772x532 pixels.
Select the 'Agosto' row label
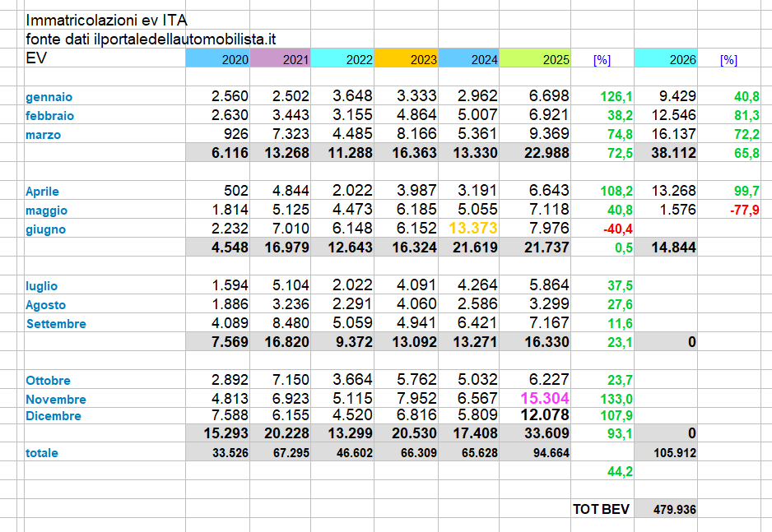pos(46,305)
